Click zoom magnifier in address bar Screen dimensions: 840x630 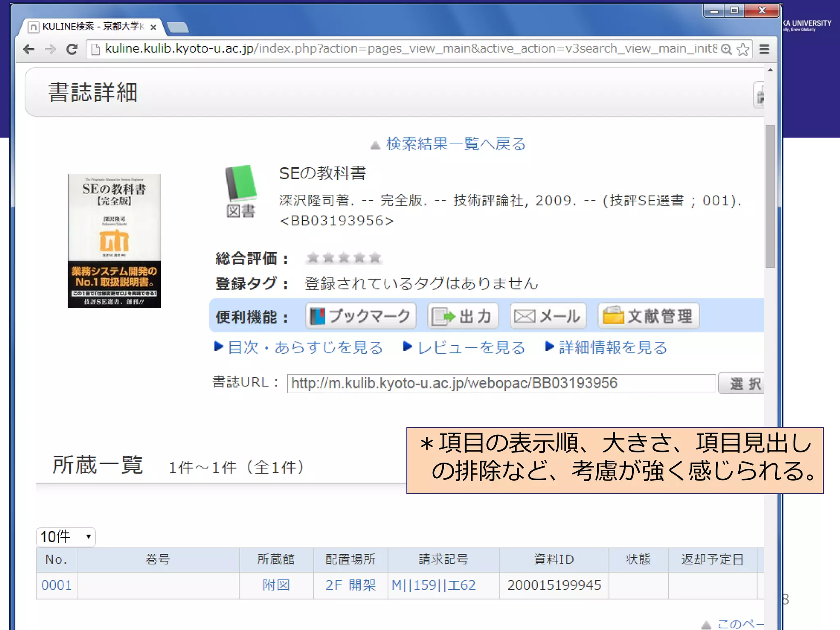[x=726, y=50]
